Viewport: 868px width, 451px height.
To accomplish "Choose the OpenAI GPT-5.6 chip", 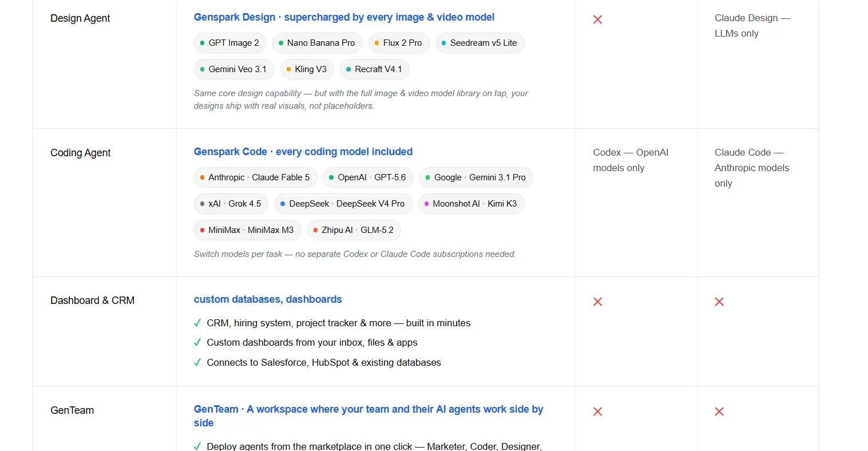I will tap(368, 177).
